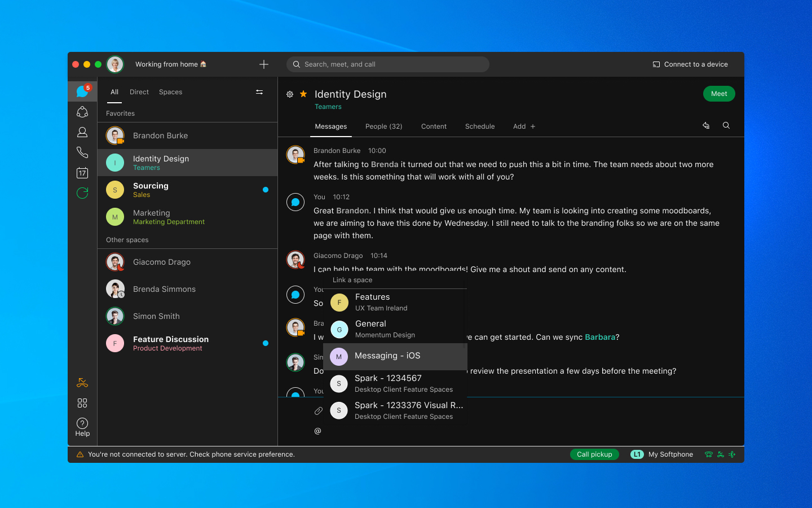Switch to the All tab
812x508 pixels.
(114, 92)
